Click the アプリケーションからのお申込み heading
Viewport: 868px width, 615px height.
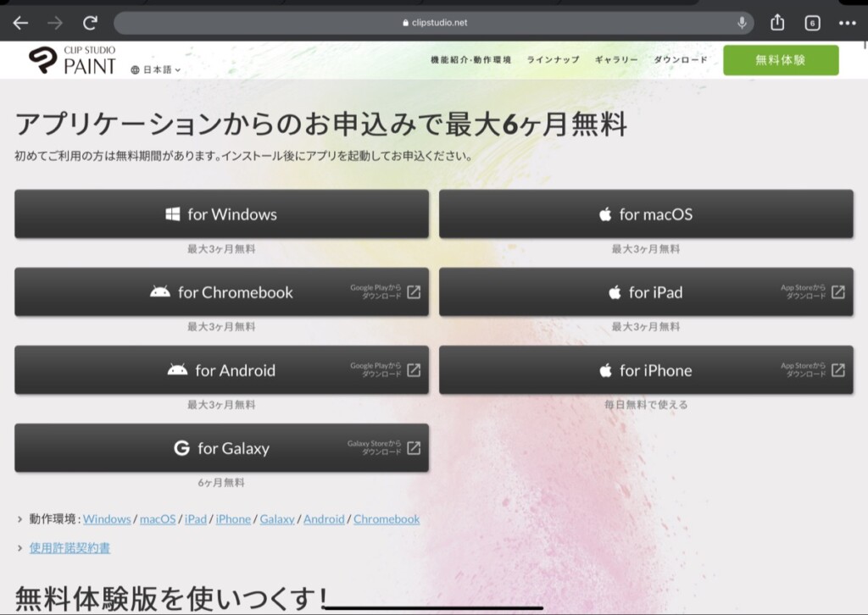click(321, 124)
